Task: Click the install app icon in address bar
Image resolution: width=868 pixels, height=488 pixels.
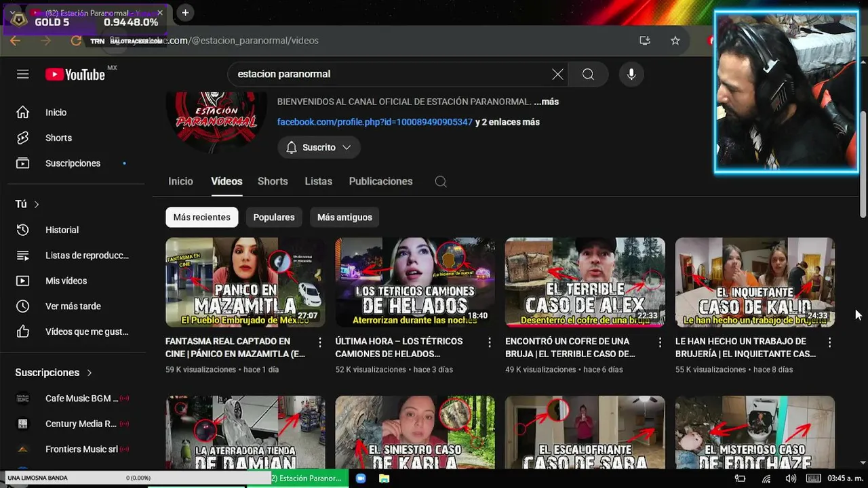Action: tap(645, 41)
